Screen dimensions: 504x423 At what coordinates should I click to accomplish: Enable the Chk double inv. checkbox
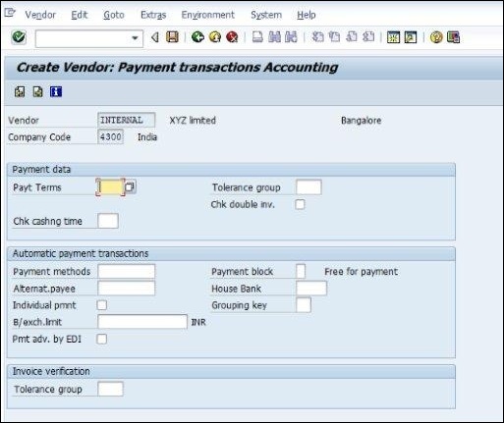tap(300, 204)
